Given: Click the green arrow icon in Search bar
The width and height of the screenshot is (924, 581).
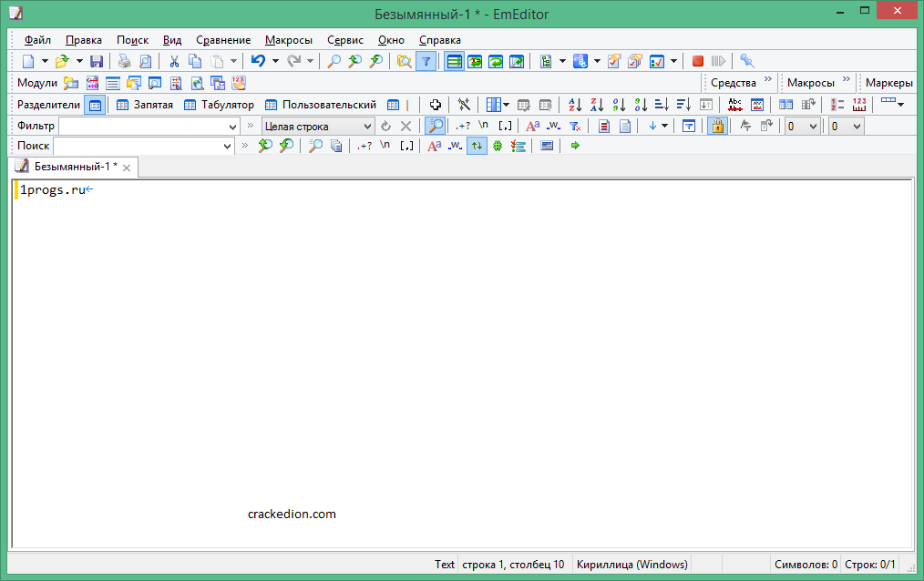Looking at the screenshot, I should pos(575,146).
